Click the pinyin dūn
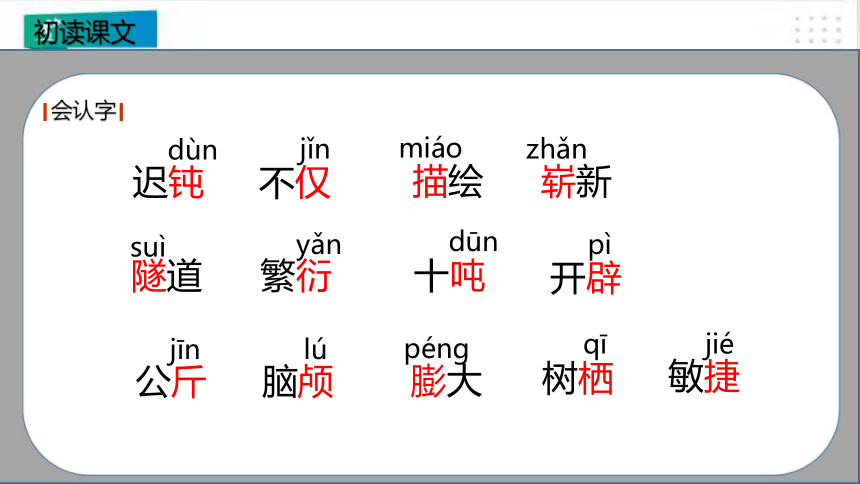The height and width of the screenshot is (484, 860). click(x=473, y=242)
